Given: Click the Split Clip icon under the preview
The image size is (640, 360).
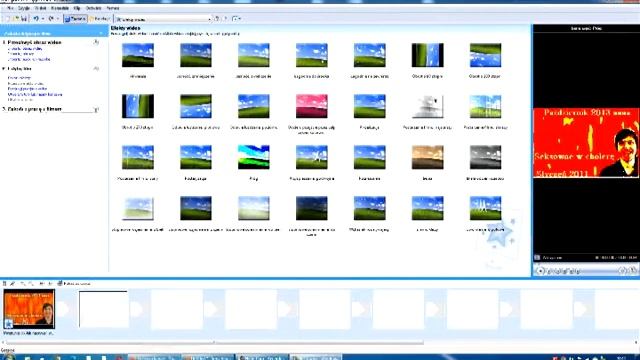Looking at the screenshot, I should pos(622,270).
